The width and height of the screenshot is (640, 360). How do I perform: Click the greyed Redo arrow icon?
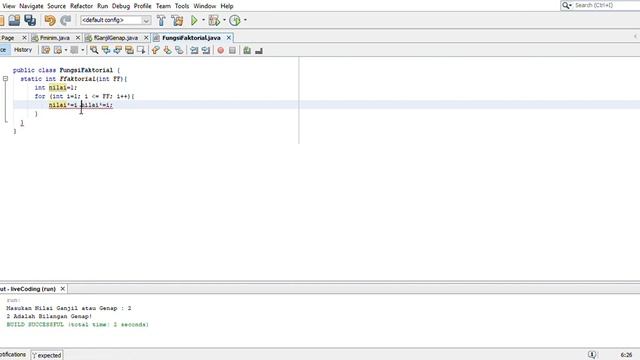point(65,20)
